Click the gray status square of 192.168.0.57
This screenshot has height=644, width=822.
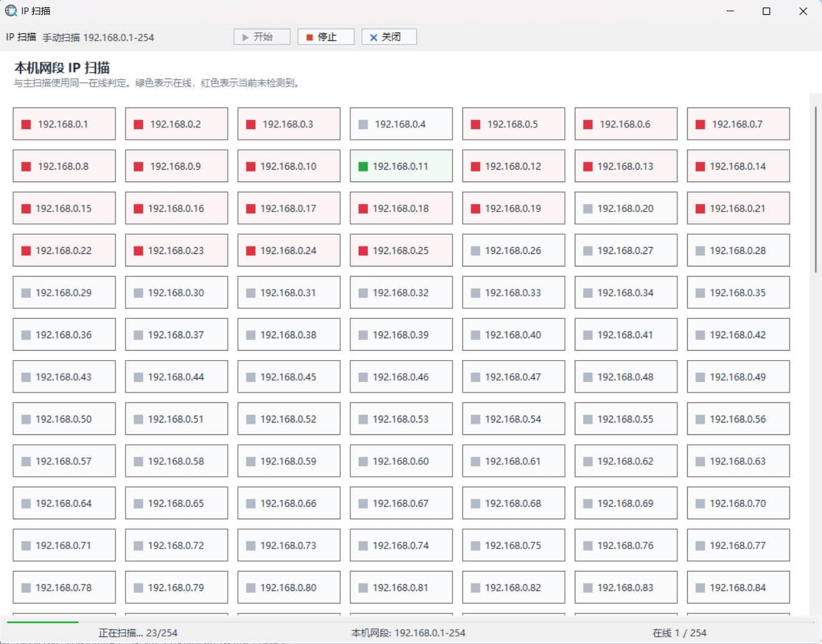26,461
